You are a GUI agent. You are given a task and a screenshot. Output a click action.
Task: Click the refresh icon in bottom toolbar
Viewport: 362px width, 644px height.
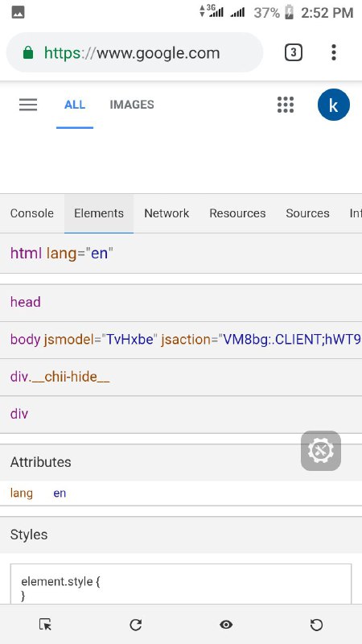pyautogui.click(x=135, y=625)
